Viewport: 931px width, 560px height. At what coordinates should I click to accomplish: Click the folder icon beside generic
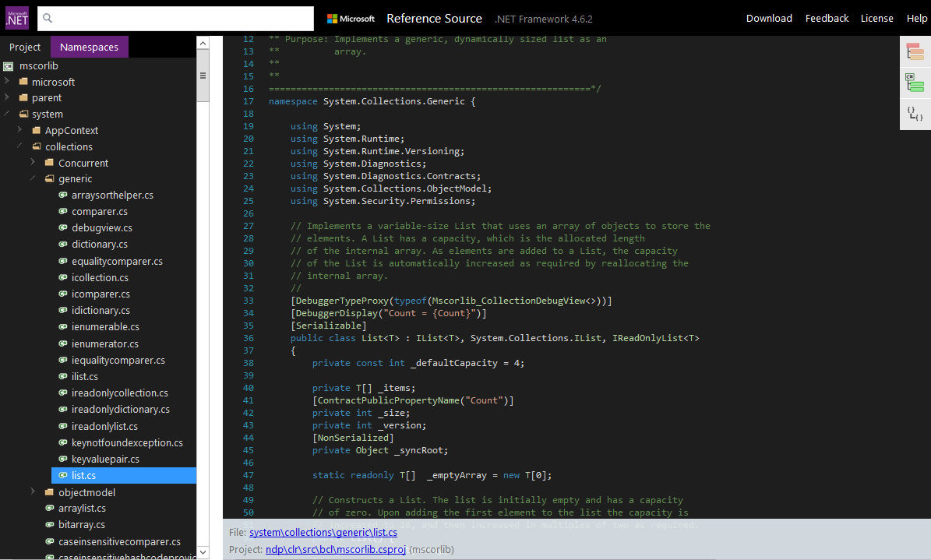point(50,179)
